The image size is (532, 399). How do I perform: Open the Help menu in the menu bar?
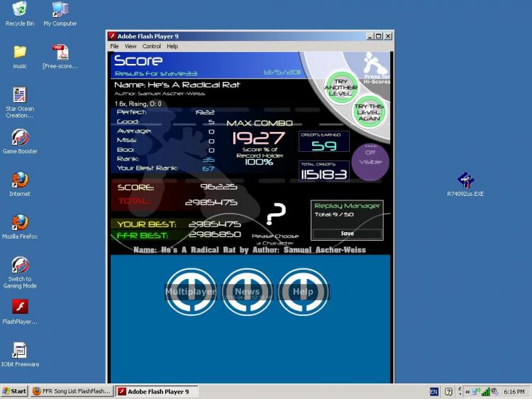coord(172,46)
